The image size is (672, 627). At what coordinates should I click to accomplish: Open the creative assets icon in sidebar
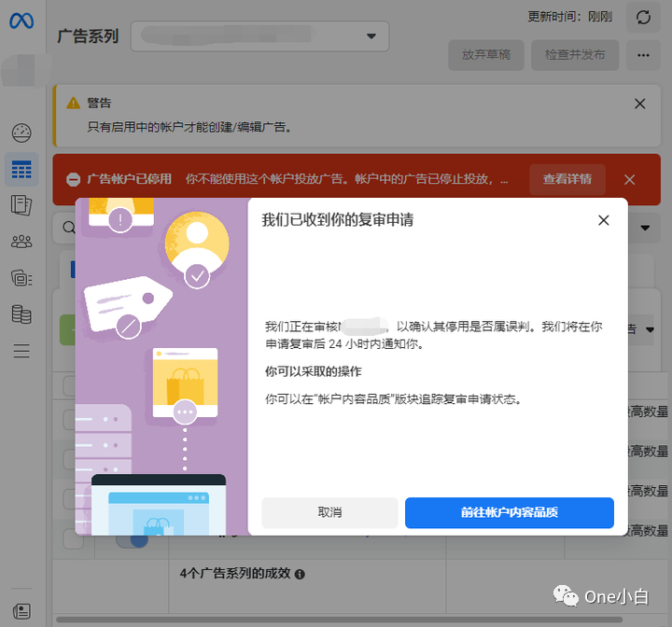pos(21,278)
